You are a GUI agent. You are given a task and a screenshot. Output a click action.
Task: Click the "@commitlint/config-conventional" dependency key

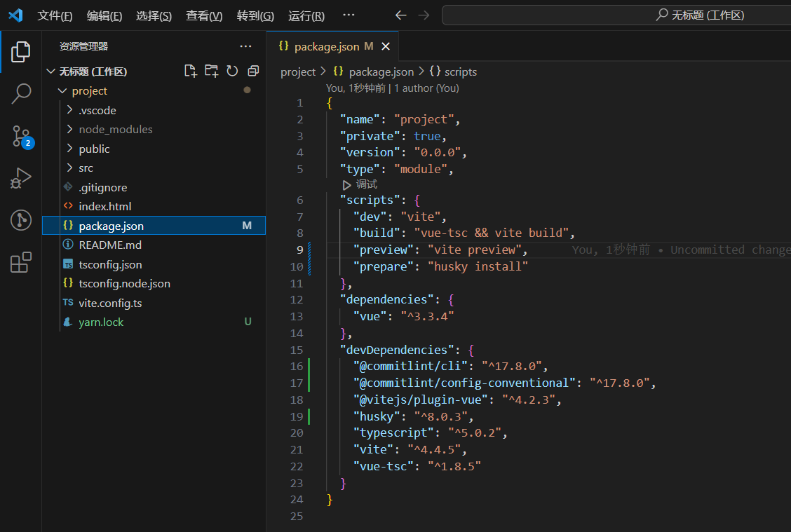(465, 383)
